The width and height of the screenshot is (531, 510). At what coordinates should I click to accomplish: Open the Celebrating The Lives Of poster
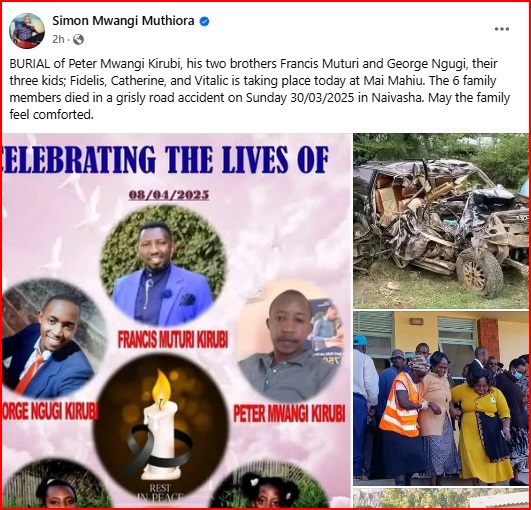tap(176, 320)
